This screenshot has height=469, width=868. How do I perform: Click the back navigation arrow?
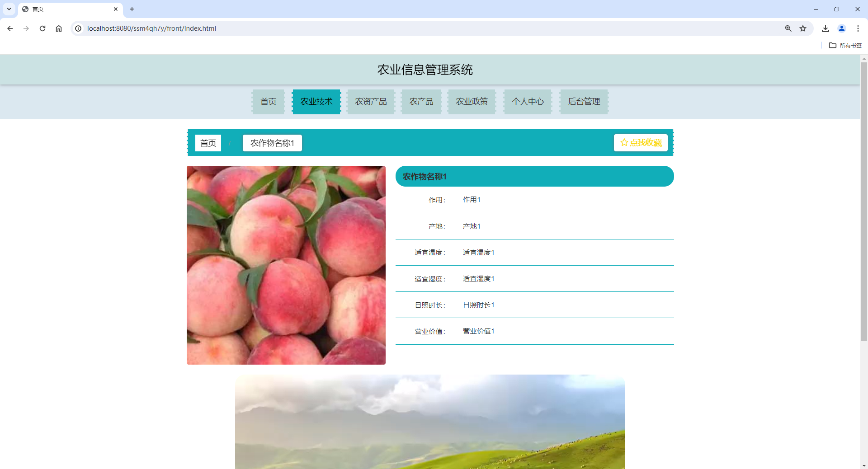tap(10, 28)
